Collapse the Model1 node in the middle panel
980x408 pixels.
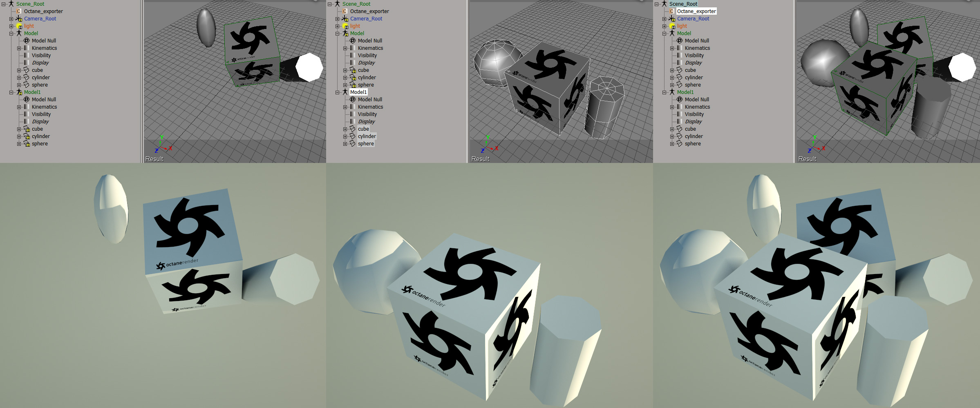(x=338, y=92)
